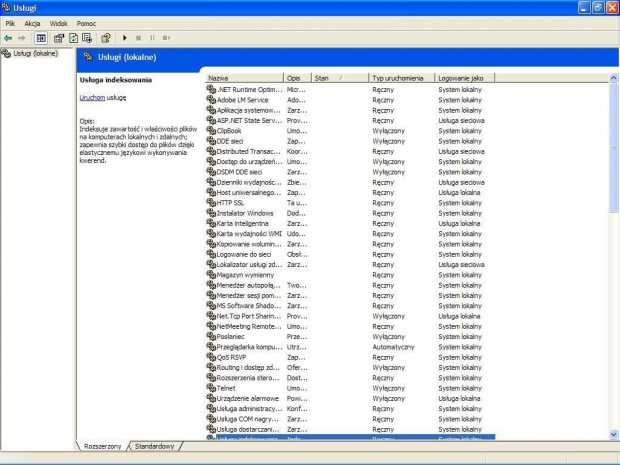The height and width of the screenshot is (465, 620).
Task: Click the scrollbar down arrow in services list
Action: click(613, 434)
